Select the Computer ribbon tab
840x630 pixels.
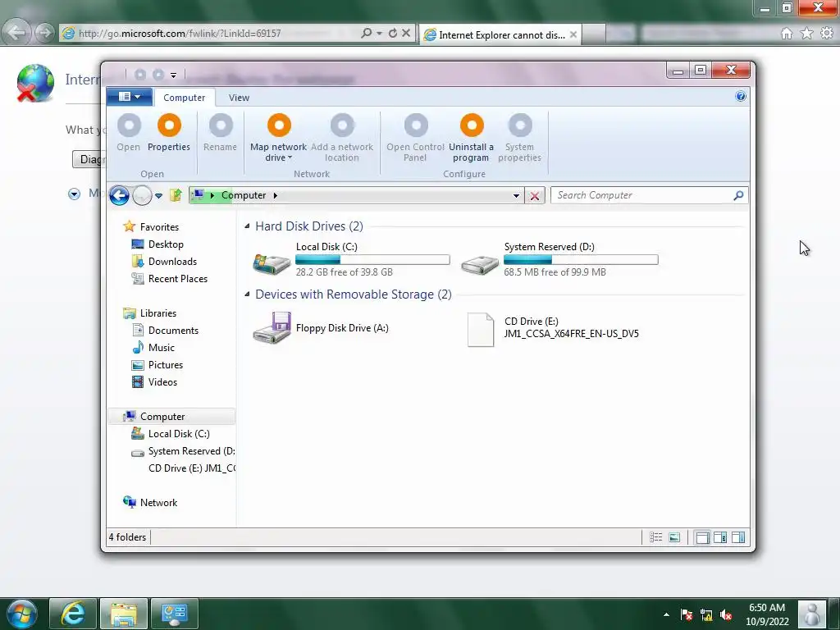tap(185, 98)
